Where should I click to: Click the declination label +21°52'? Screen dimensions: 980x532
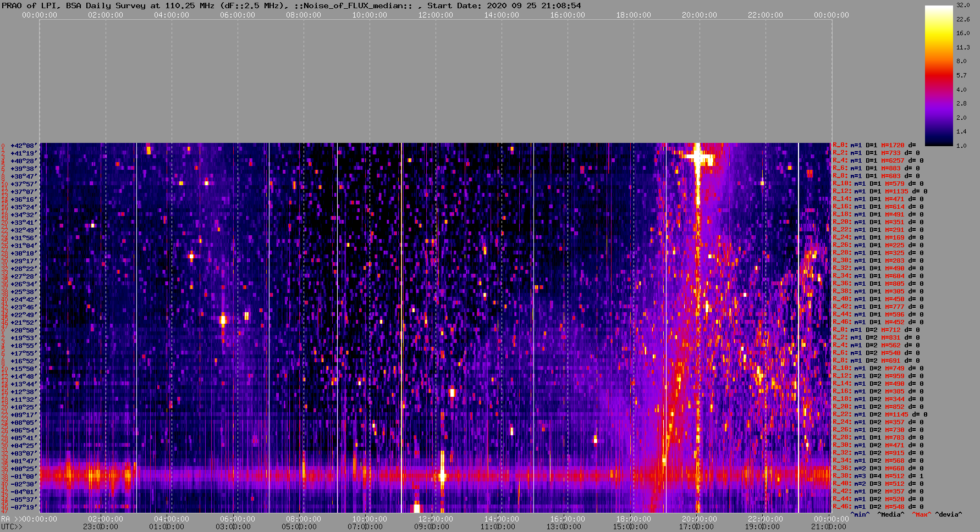click(24, 323)
